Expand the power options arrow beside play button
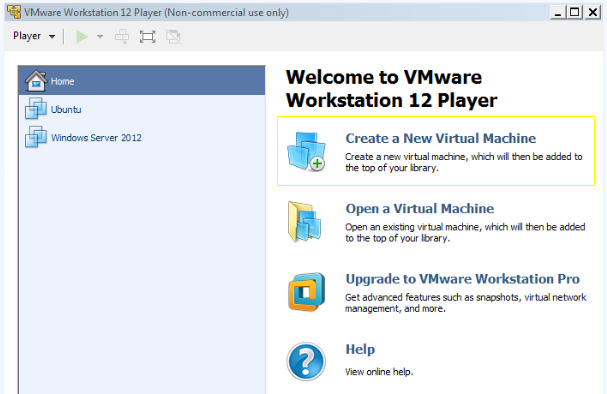This screenshot has width=607, height=394. pos(100,37)
